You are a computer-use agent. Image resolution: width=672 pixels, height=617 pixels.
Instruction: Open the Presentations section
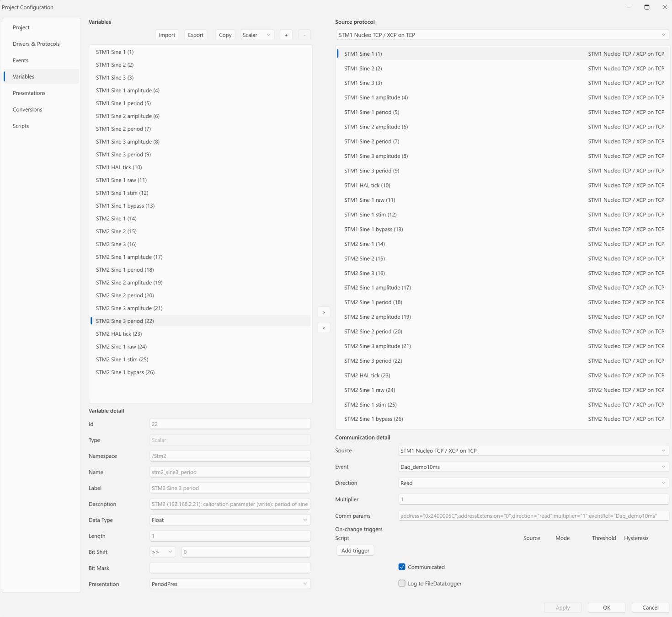[41, 93]
